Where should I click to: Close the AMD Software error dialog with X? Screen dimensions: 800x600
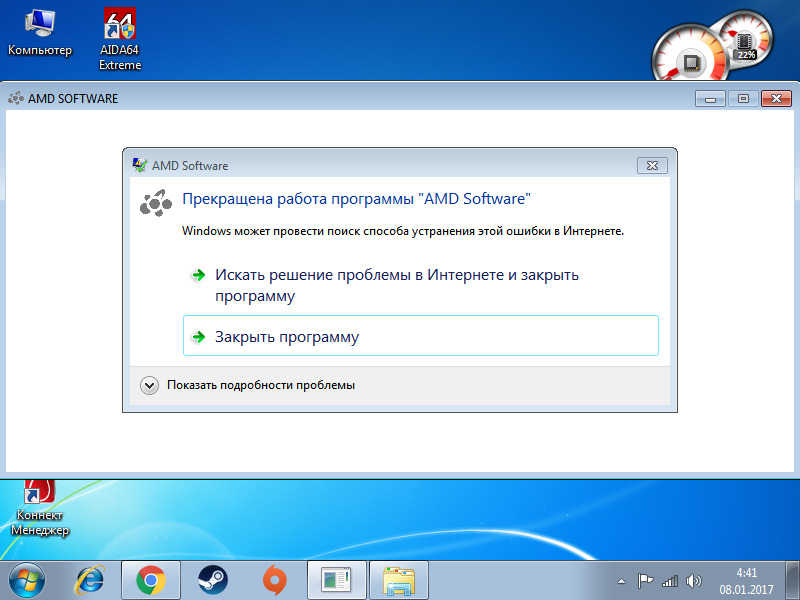652,165
